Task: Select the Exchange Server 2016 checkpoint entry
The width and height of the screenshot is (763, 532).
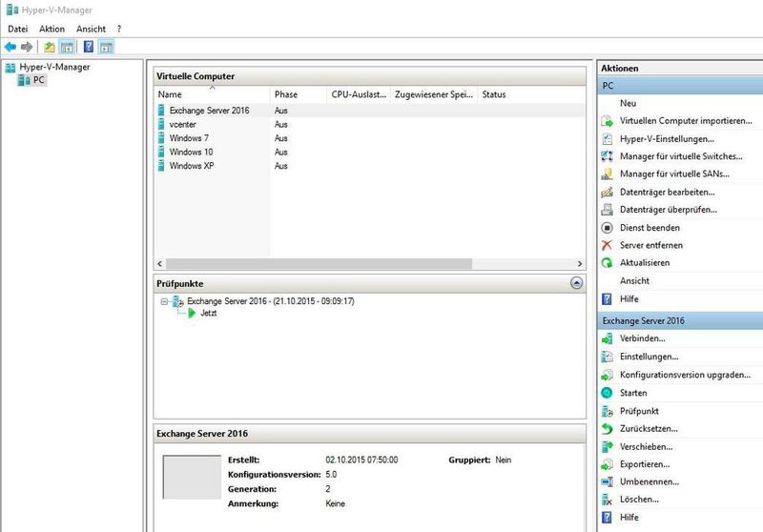Action: pos(271,301)
